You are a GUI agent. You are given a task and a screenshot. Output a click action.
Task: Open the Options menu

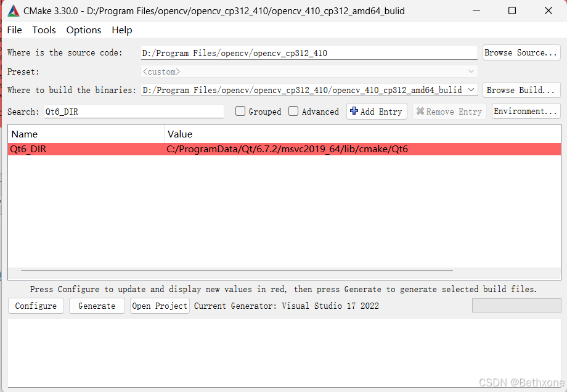click(84, 30)
